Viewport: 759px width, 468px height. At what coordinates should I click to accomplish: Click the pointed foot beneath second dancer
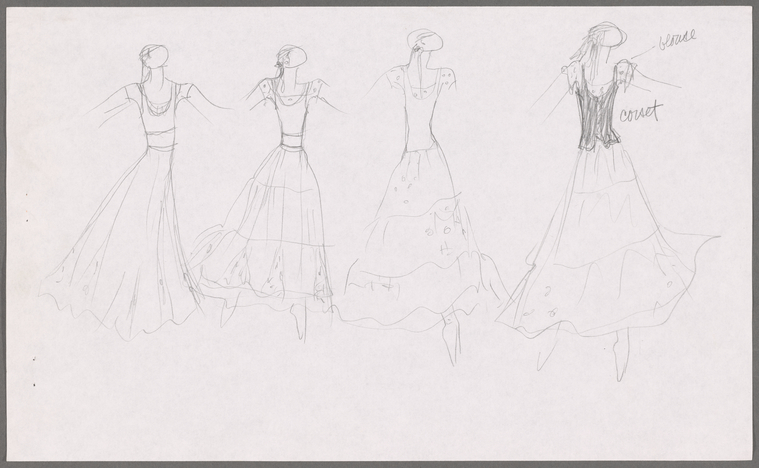(299, 321)
